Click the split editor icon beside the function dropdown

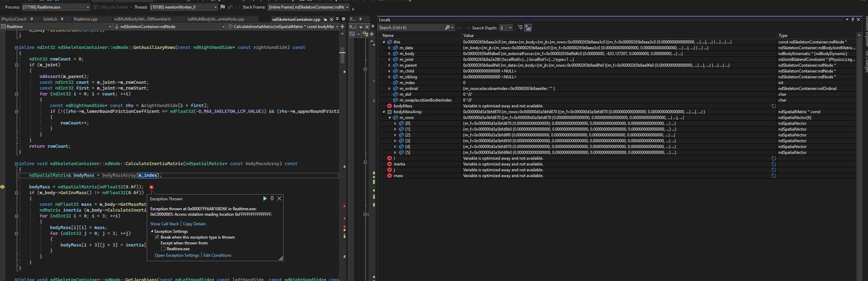coord(342,26)
